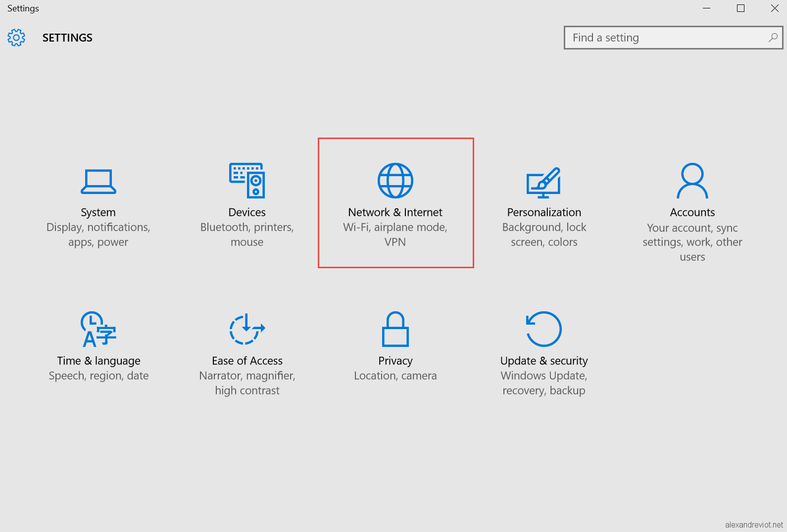Click the Settings gear icon
This screenshot has width=787, height=532.
click(x=16, y=38)
